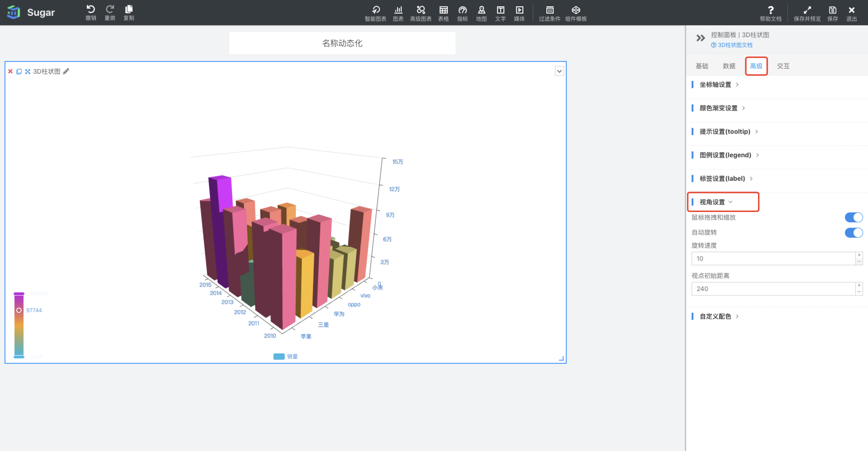Screen dimensions: 868x451
Task: Insert a 媒体 media component
Action: (519, 14)
